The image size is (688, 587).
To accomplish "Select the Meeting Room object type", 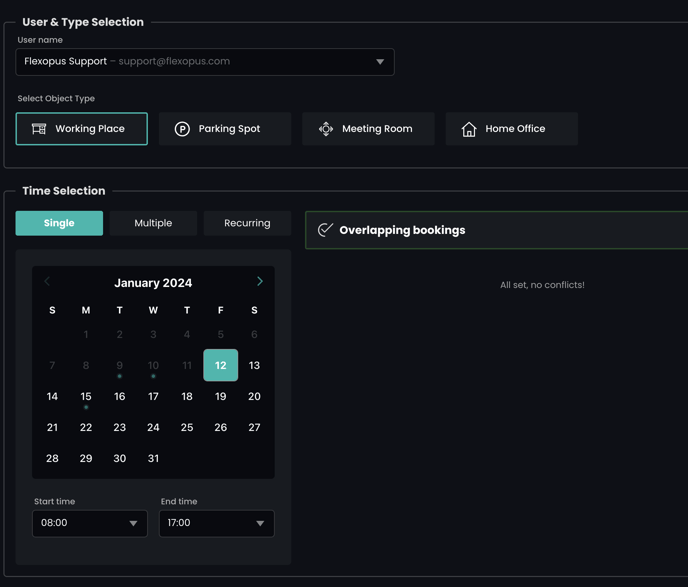I will click(368, 129).
